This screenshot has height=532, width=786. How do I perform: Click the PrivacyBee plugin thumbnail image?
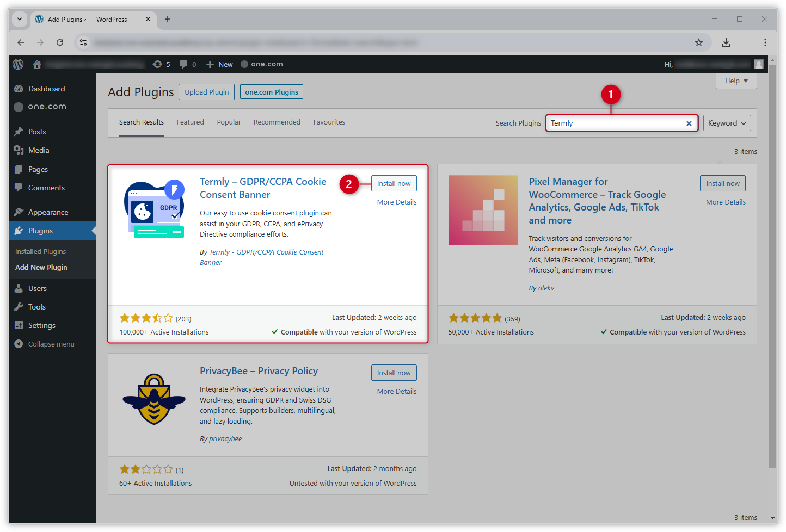[x=154, y=400]
